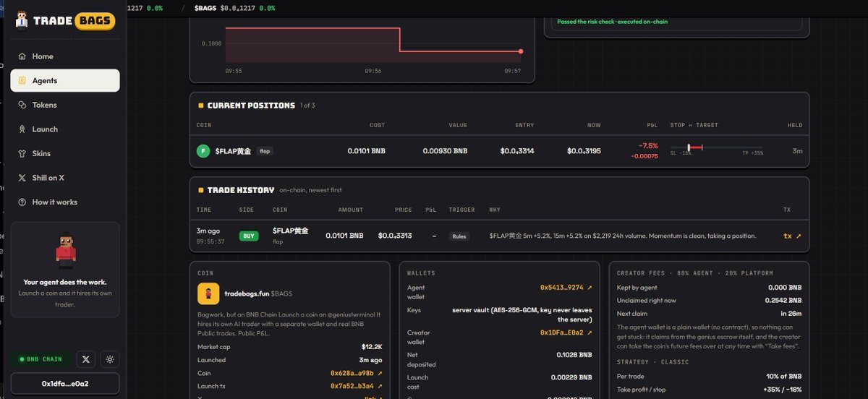The width and height of the screenshot is (868, 399).
Task: Click the -7.5% P&L value
Action: click(648, 145)
